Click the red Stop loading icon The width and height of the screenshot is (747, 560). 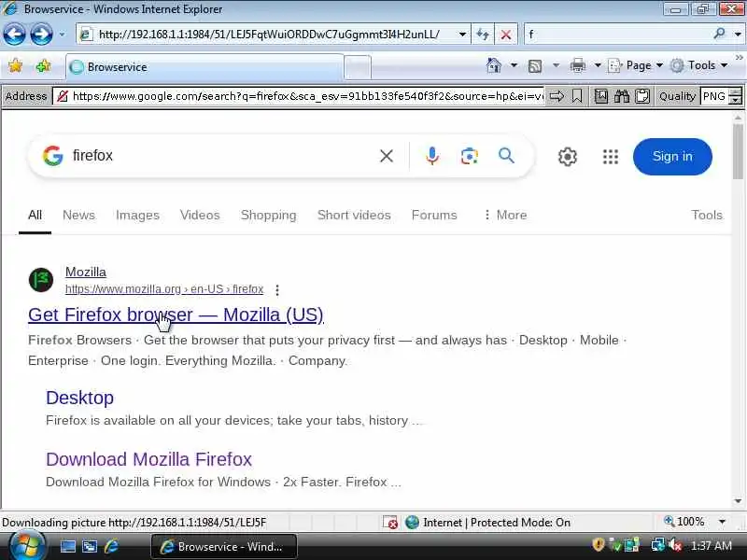tap(506, 35)
